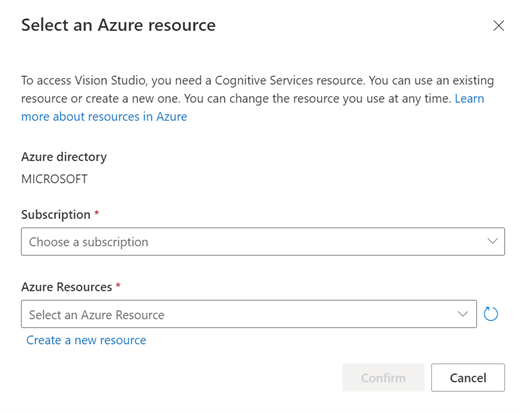Click the Select an Azure resource heading
Viewport: 526px width, 412px height.
(118, 25)
